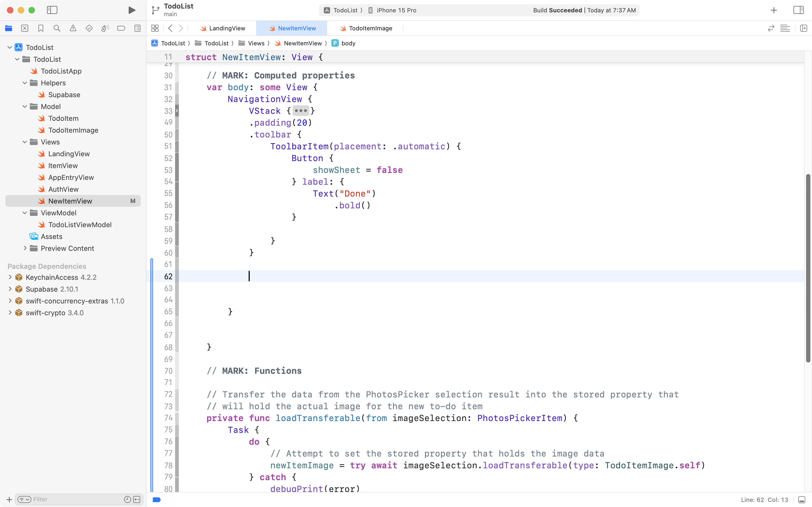Show the Test navigator checkmark icon
Viewport: 812px width, 507px height.
[x=89, y=28]
